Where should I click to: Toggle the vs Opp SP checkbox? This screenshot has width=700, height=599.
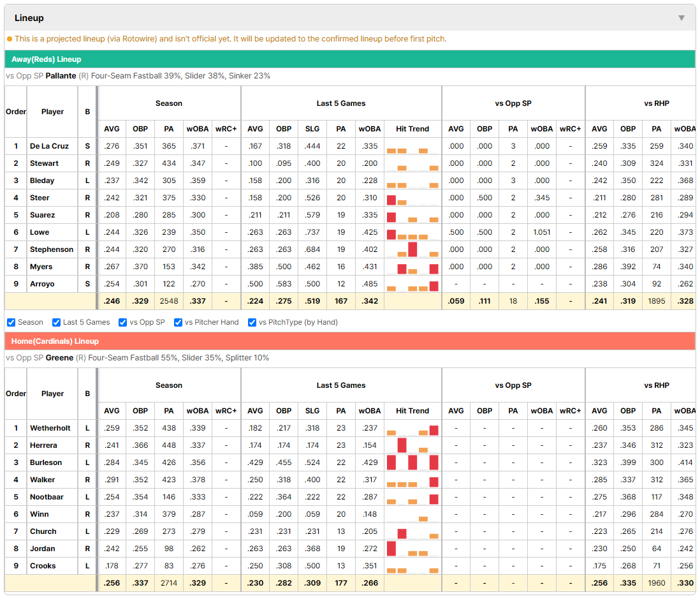(x=123, y=323)
